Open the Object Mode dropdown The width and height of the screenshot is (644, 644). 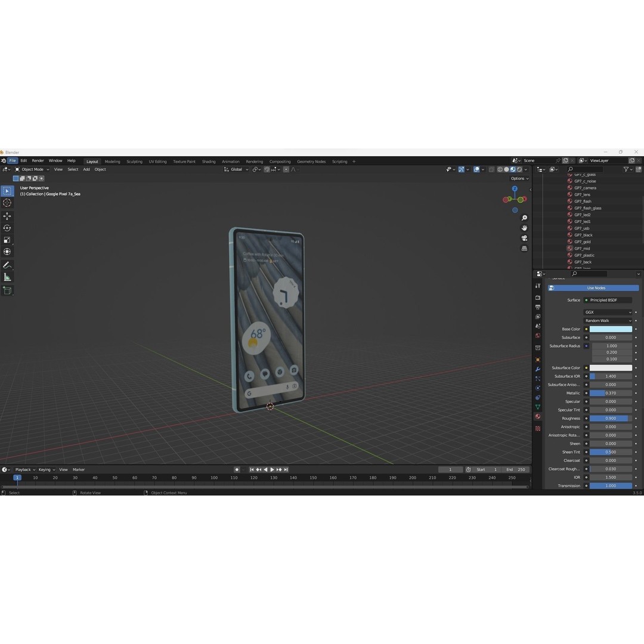pyautogui.click(x=32, y=169)
